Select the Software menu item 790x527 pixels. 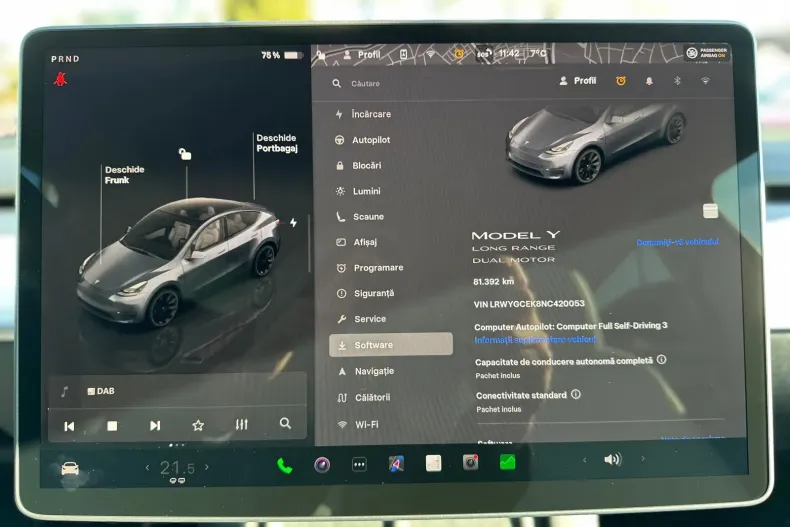point(391,345)
